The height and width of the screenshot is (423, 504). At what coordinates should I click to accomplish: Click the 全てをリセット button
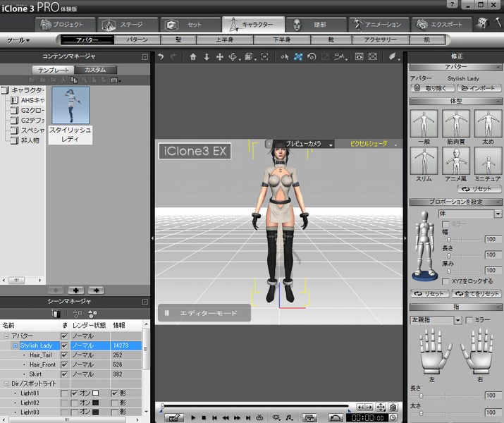pyautogui.click(x=477, y=293)
